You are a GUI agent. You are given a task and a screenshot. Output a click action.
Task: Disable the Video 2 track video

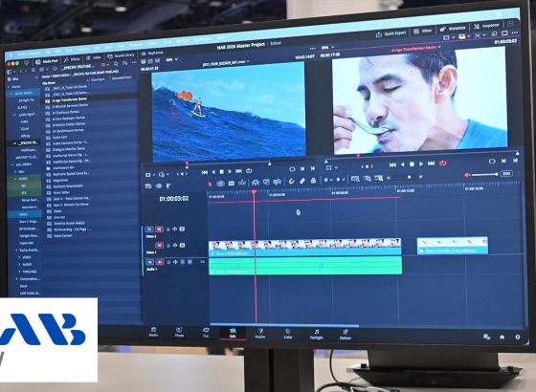pyautogui.click(x=182, y=229)
